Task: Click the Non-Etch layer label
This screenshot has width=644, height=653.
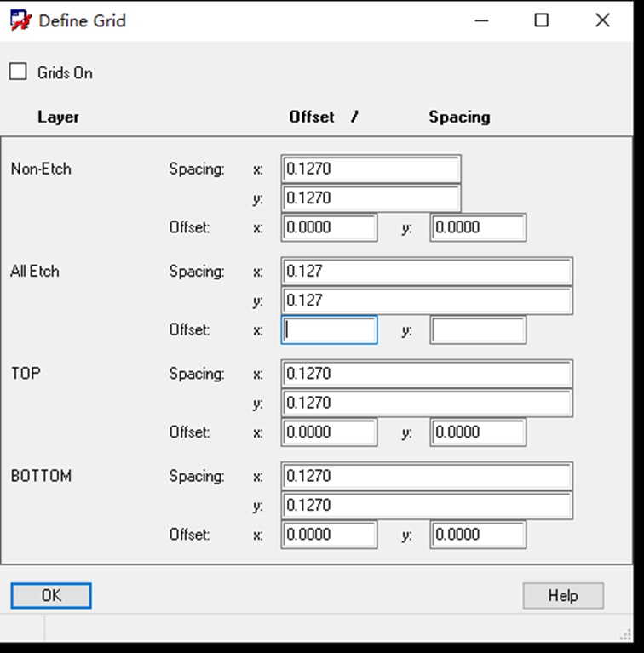Action: 41,169
